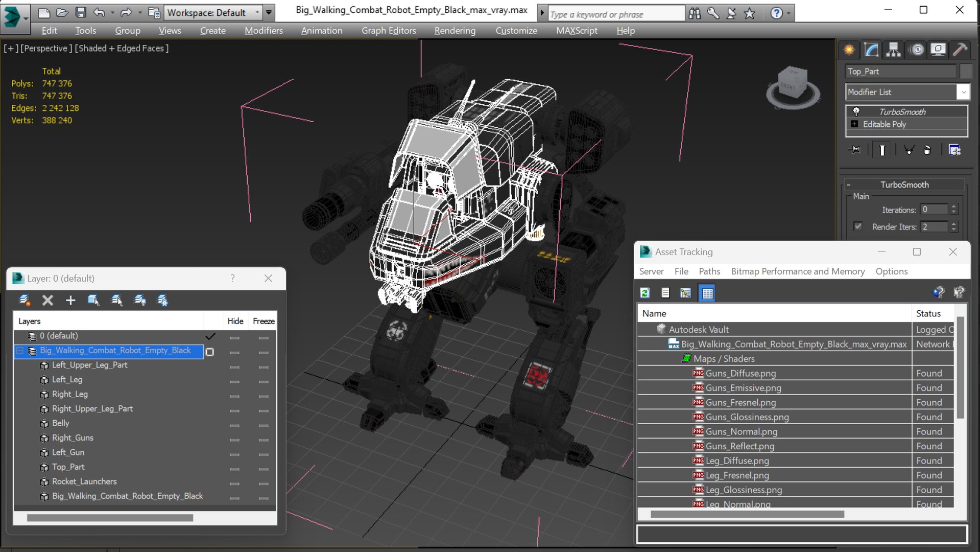
Task: Click the Layer dialog horizontal scrollbar
Action: [110, 518]
